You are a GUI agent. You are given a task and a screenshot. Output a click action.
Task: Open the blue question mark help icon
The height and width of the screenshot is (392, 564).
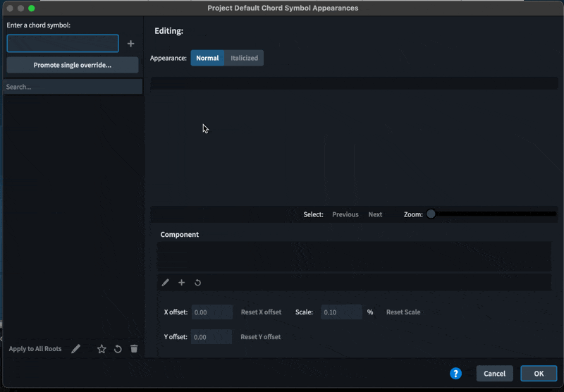click(x=455, y=374)
